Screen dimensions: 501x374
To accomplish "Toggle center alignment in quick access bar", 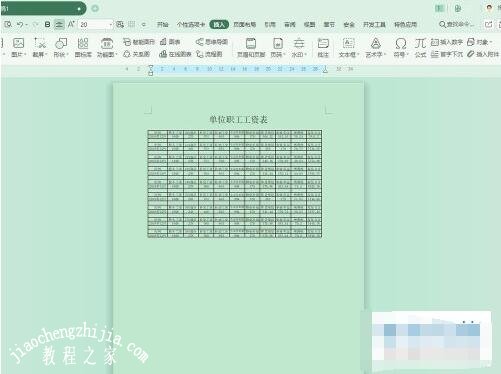I will (x=59, y=24).
